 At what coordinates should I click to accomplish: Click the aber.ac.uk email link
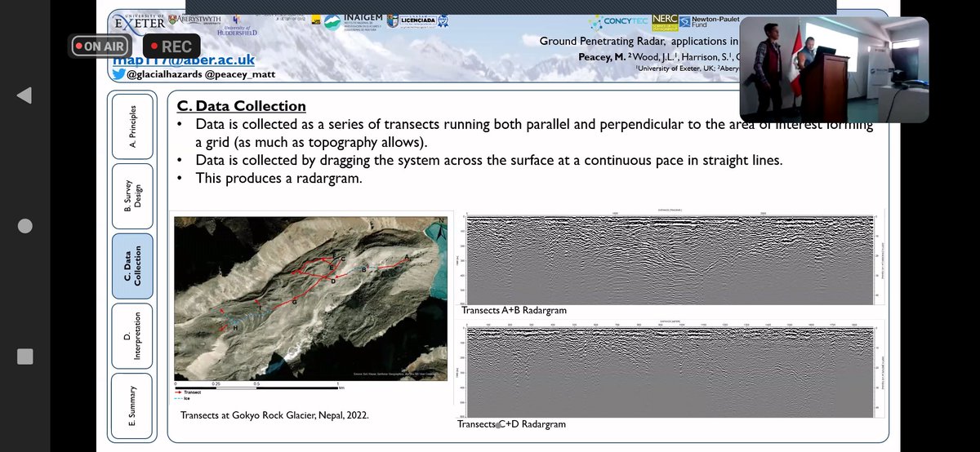(x=184, y=60)
